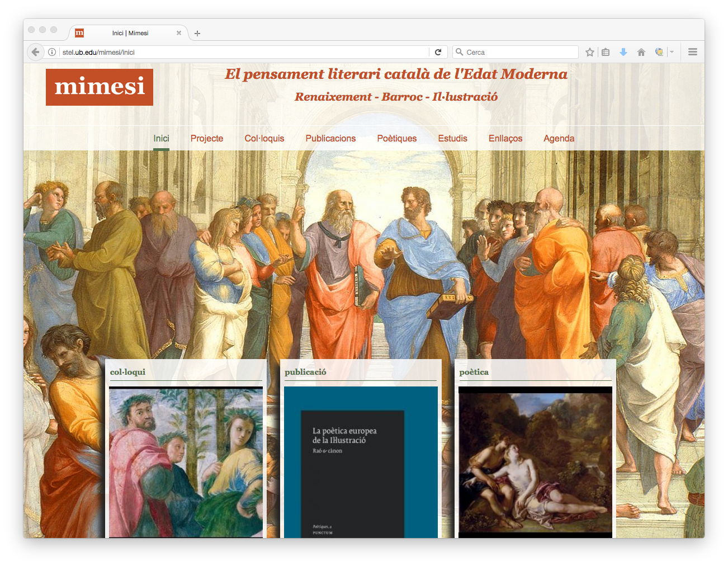The image size is (728, 566).
Task: Go to the Poètiques section
Action: tap(396, 139)
